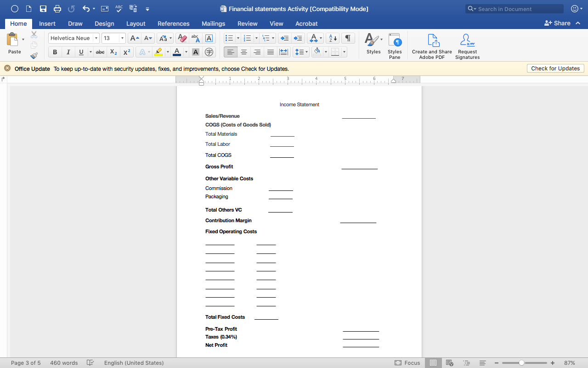The height and width of the screenshot is (368, 588).
Task: Click the Save icon in title bar
Action: [43, 9]
